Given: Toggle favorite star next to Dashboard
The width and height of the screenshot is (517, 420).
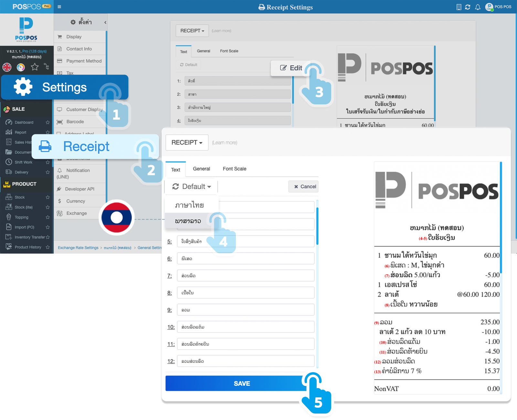Looking at the screenshot, I should [48, 122].
